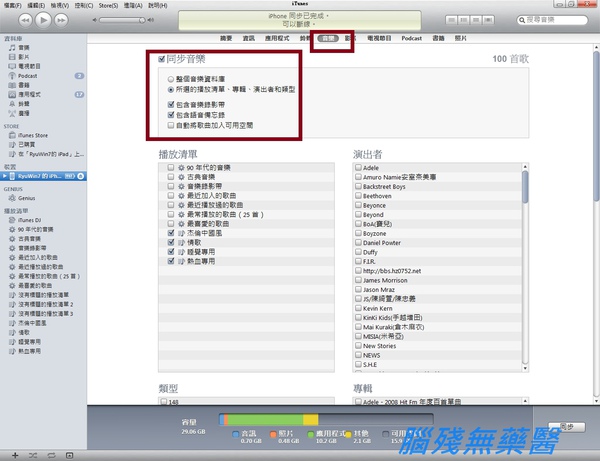The image size is (600, 461).
Task: Open the 書籍 book icon in sidebar library
Action: [12, 85]
